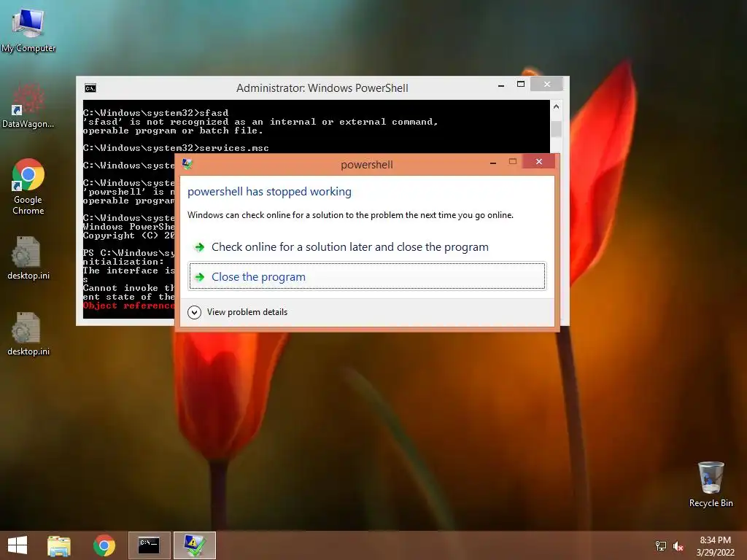Image resolution: width=747 pixels, height=560 pixels.
Task: Select the error report taskbar item
Action: pos(194,545)
